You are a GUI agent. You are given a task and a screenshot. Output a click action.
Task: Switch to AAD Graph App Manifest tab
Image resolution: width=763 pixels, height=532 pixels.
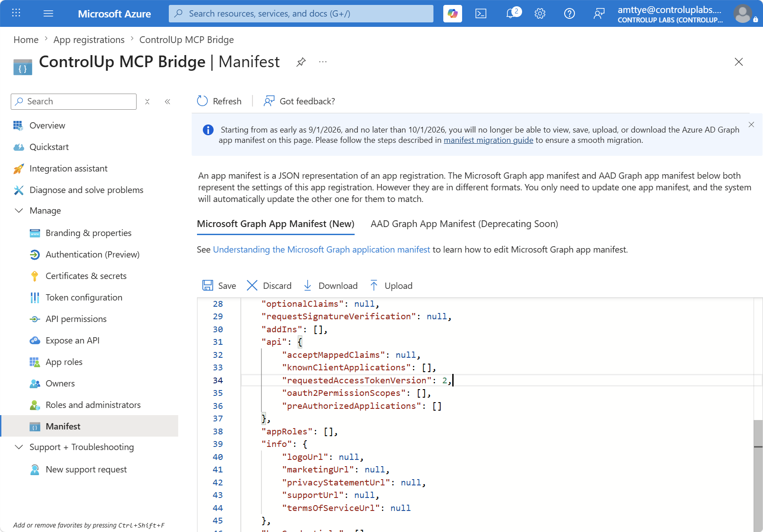[464, 224]
